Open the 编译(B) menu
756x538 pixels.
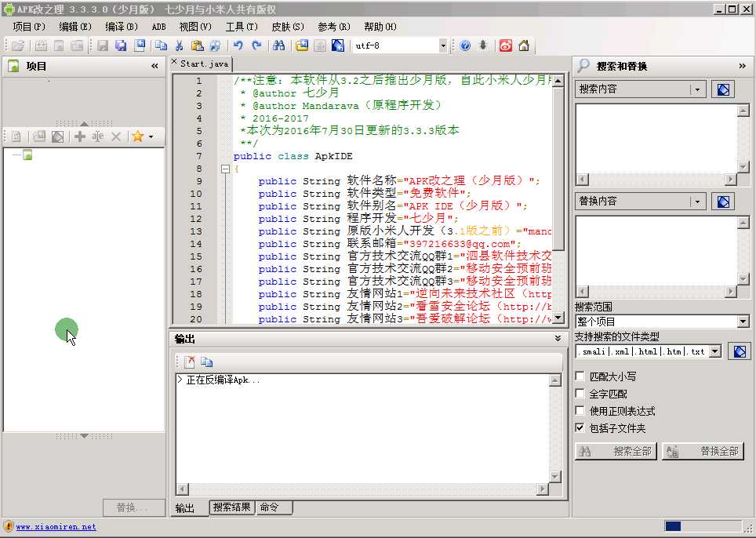tap(122, 27)
